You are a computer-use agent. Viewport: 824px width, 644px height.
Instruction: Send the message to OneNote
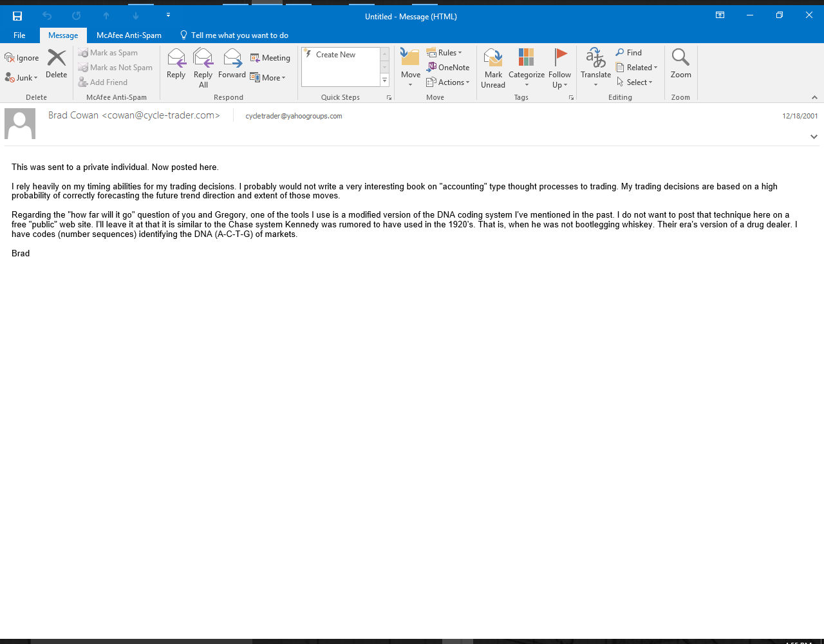(448, 68)
